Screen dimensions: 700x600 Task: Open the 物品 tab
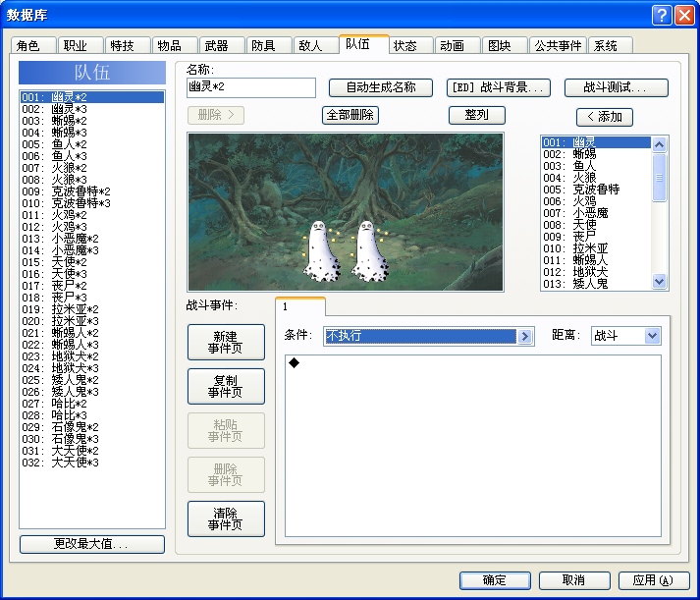(175, 46)
